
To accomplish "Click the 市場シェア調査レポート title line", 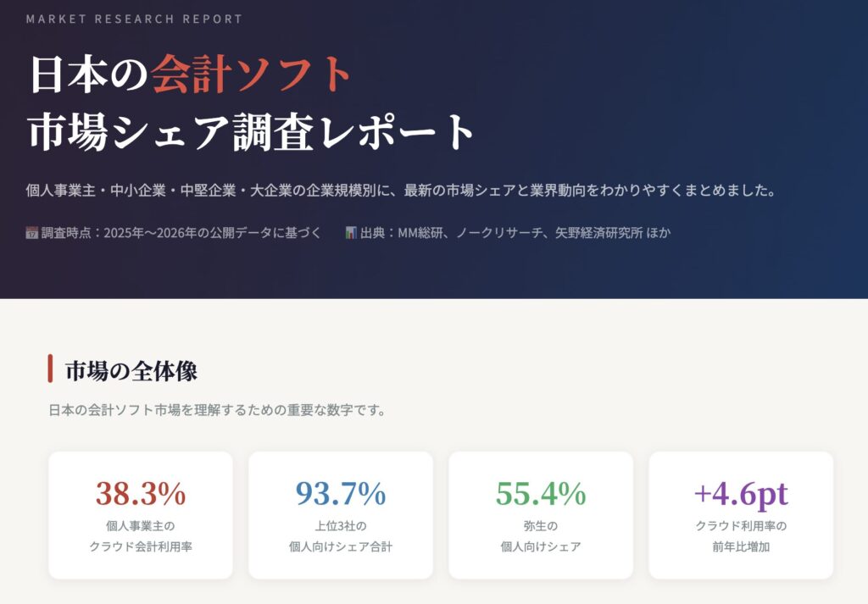I will pyautogui.click(x=252, y=132).
